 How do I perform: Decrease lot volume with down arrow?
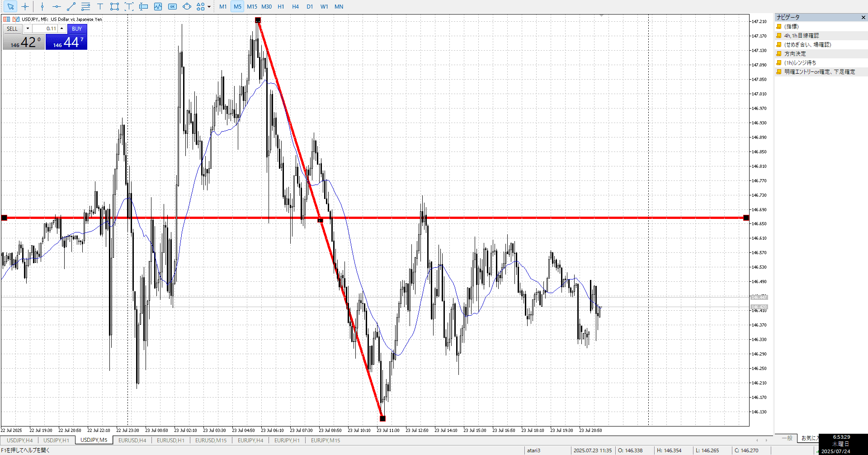[x=28, y=28]
